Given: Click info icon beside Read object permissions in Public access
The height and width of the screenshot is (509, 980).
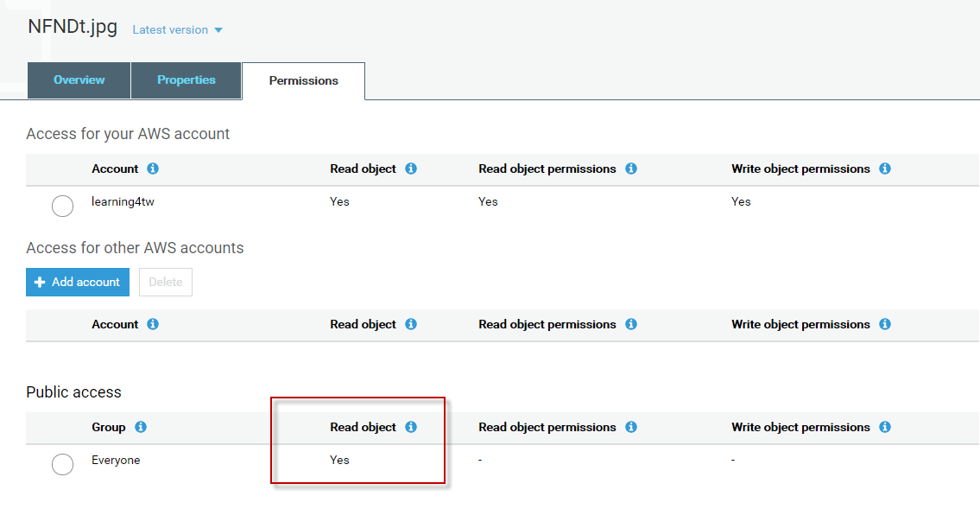Looking at the screenshot, I should 631,427.
